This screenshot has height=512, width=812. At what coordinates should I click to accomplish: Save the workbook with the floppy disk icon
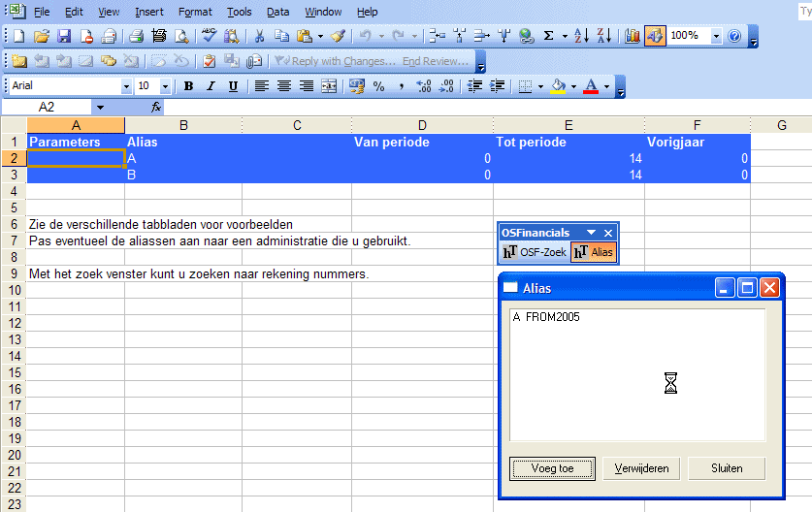(x=64, y=36)
